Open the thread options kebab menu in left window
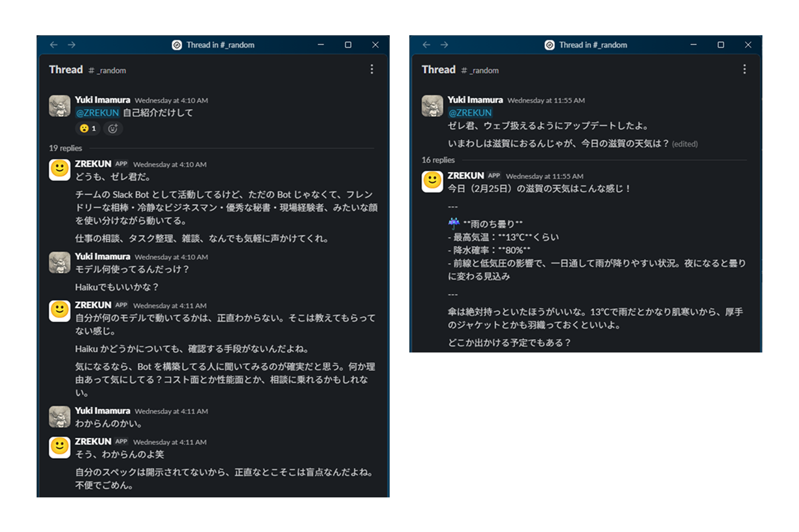Viewport: 799px width, 532px height. [x=371, y=69]
